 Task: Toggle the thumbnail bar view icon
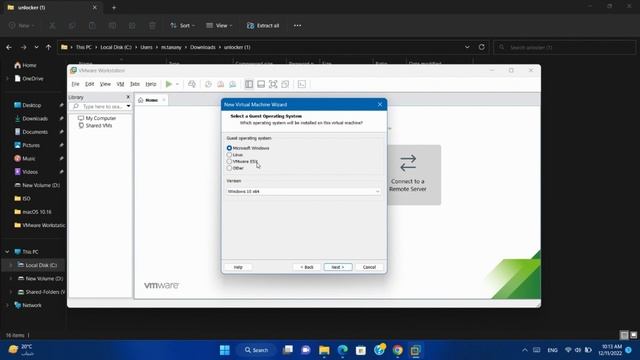pyautogui.click(x=261, y=84)
